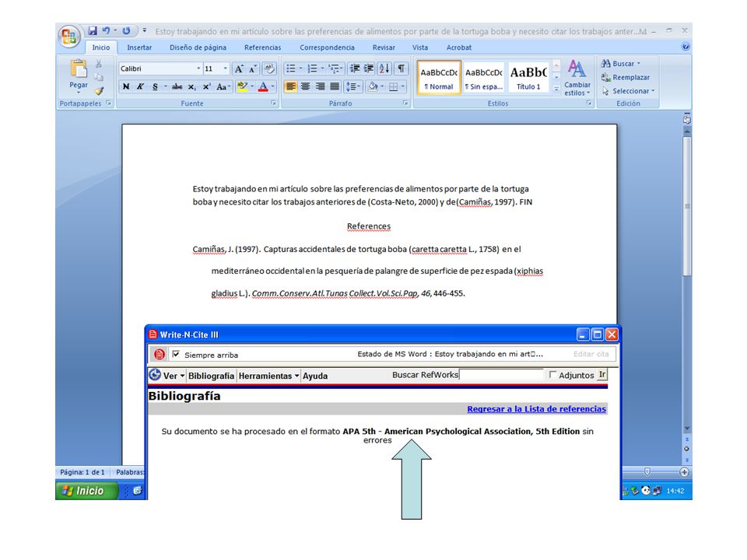Open the Referencias ribbon tab

(x=262, y=47)
